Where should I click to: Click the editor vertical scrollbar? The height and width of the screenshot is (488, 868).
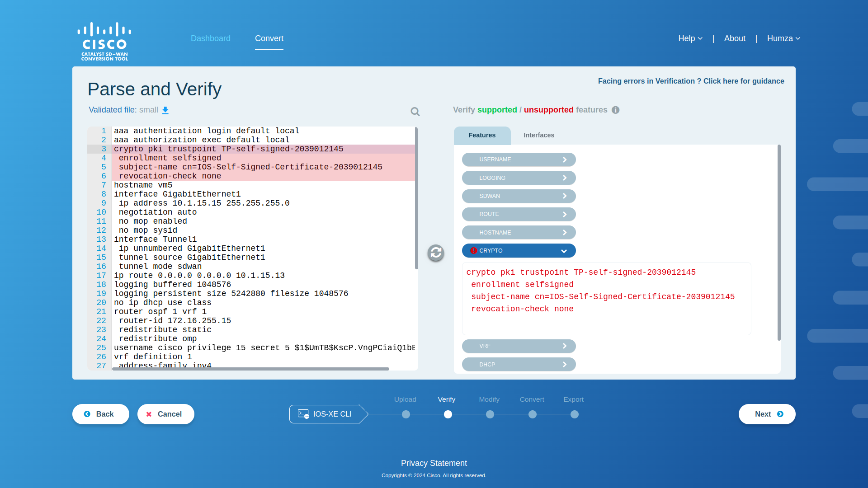pyautogui.click(x=416, y=198)
